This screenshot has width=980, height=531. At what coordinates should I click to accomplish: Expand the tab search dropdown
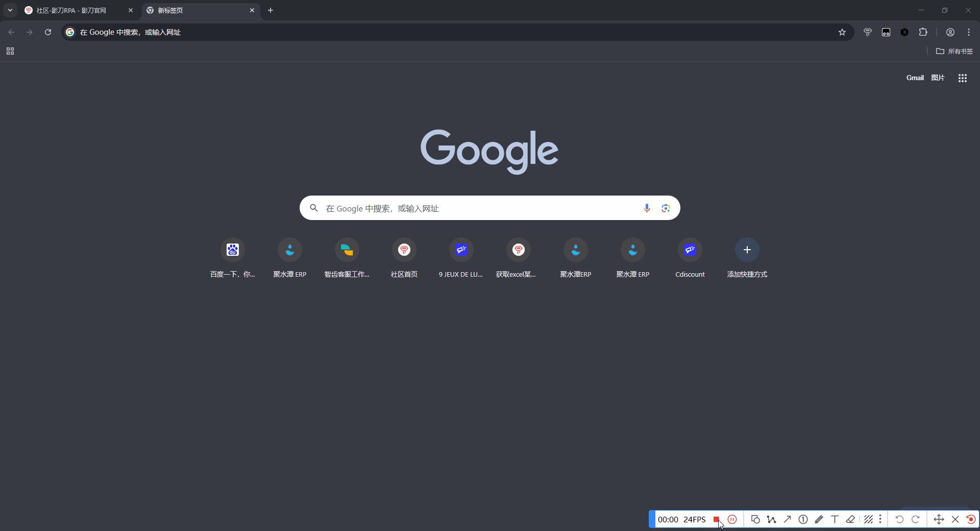pyautogui.click(x=10, y=10)
